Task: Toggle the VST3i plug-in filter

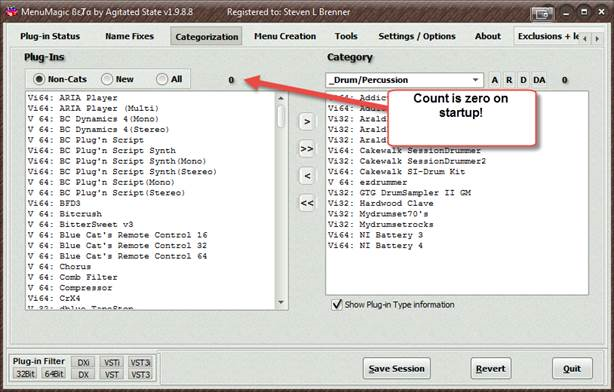Action: tap(140, 363)
